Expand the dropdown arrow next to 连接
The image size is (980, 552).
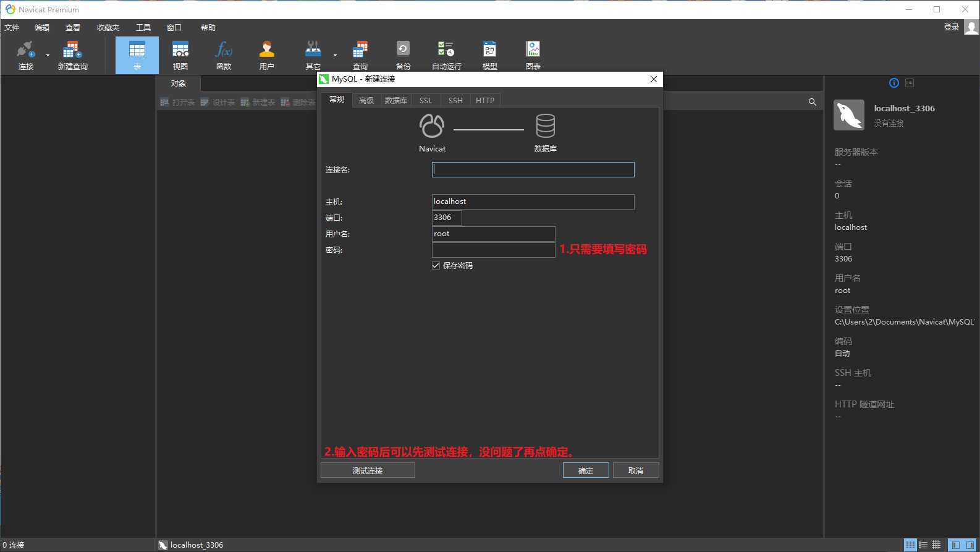point(48,55)
